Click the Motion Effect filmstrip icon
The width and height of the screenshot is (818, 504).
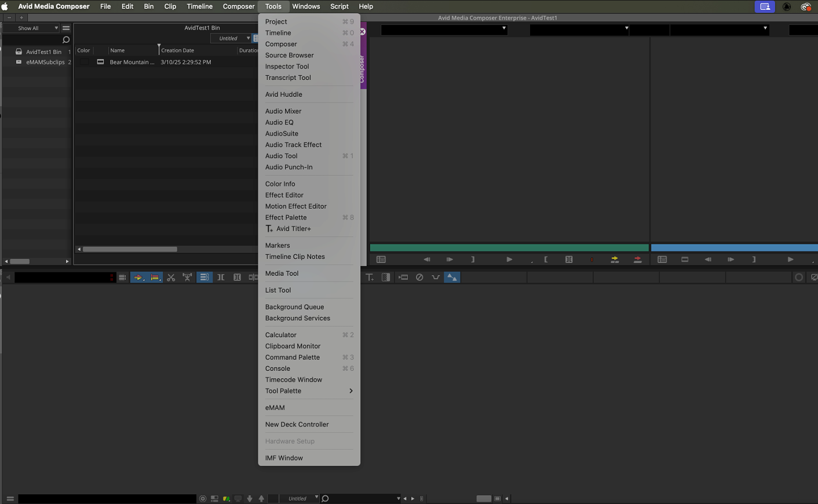[x=403, y=277]
